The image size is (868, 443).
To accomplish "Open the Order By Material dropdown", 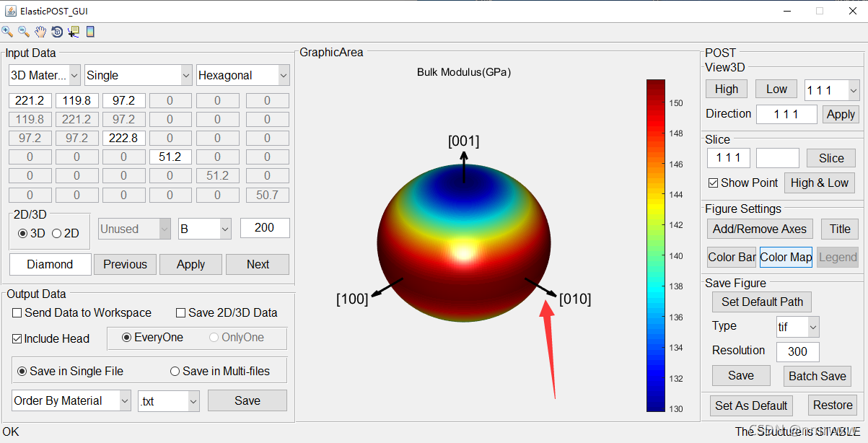I will [x=71, y=401].
